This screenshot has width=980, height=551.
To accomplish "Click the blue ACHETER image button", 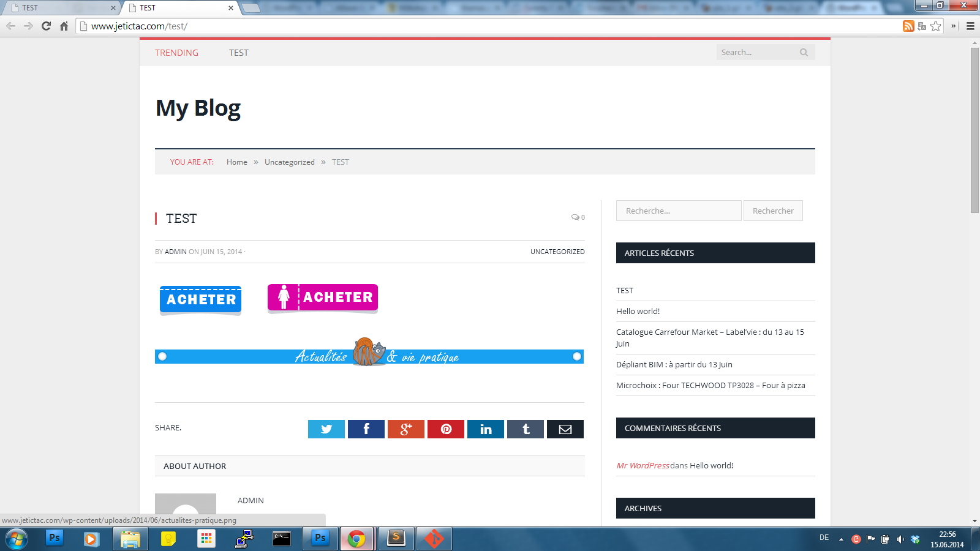I will [x=200, y=299].
